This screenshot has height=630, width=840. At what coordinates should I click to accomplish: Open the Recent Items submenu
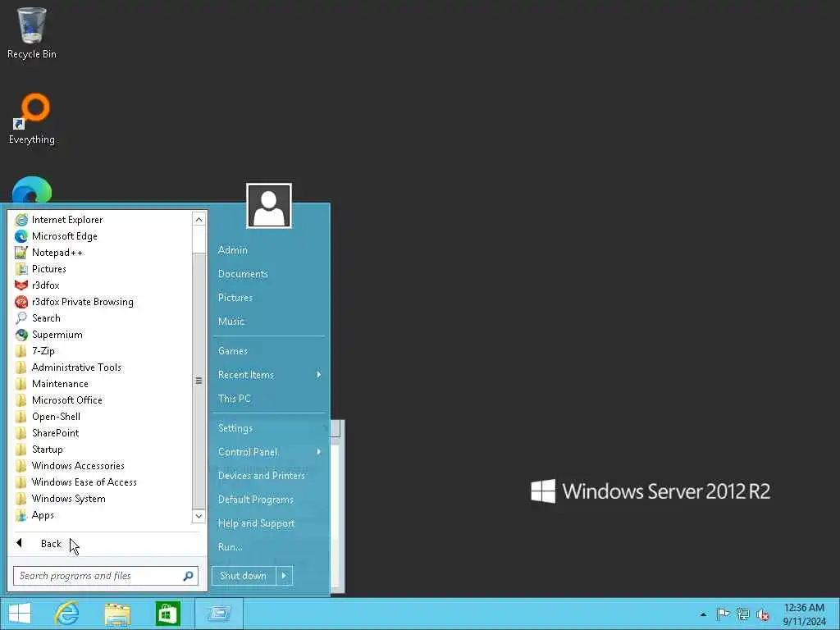pyautogui.click(x=269, y=374)
